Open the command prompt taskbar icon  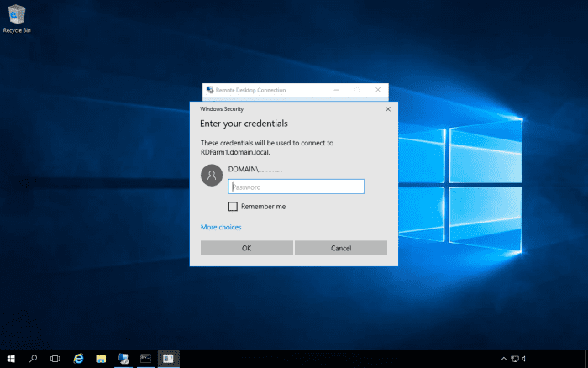[x=146, y=359]
